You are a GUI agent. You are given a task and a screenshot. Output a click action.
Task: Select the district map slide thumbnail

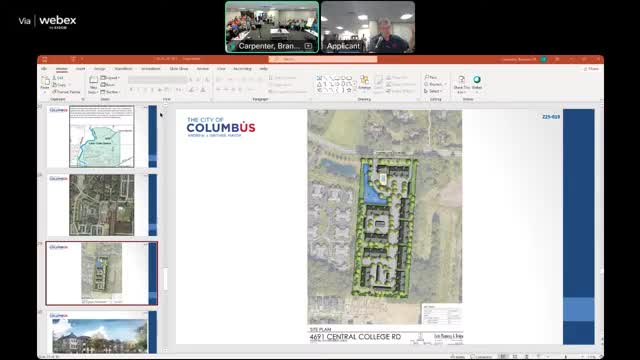tap(102, 136)
